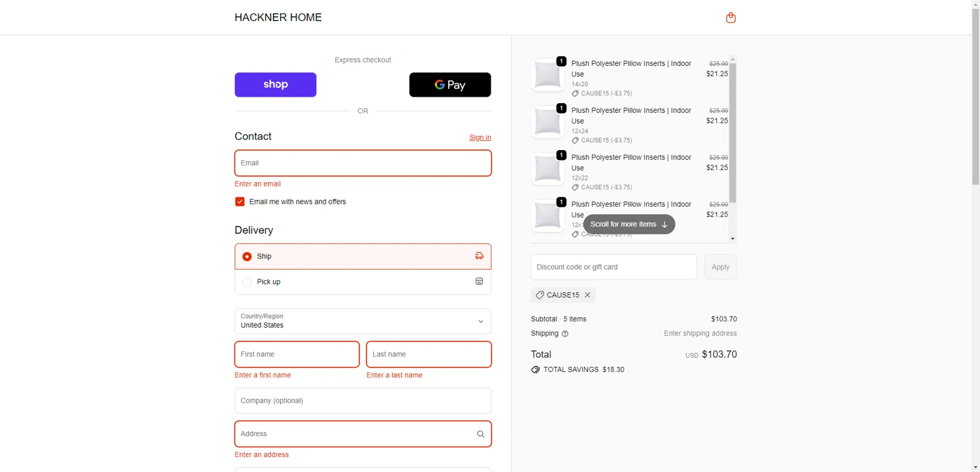Click the Shipping help question mark icon
980x472 pixels.
(565, 334)
